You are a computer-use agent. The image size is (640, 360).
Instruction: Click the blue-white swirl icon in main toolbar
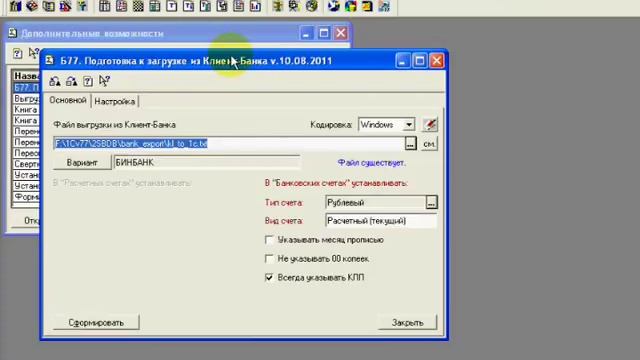point(333,6)
